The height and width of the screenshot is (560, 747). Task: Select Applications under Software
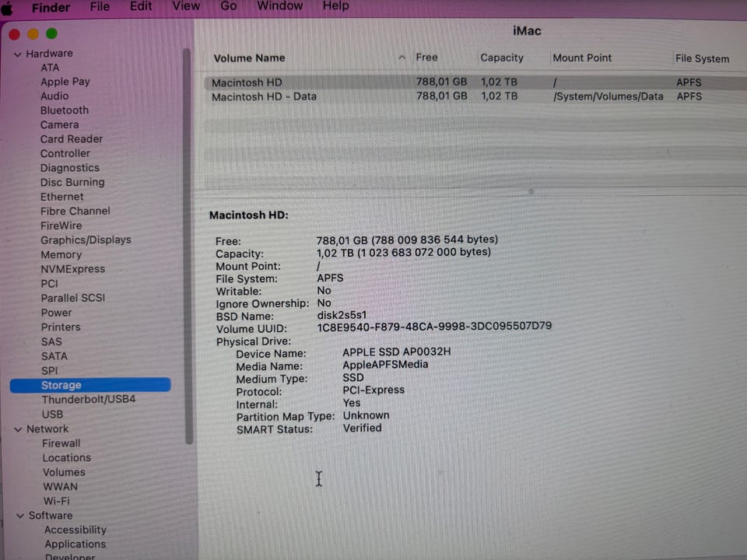click(75, 544)
